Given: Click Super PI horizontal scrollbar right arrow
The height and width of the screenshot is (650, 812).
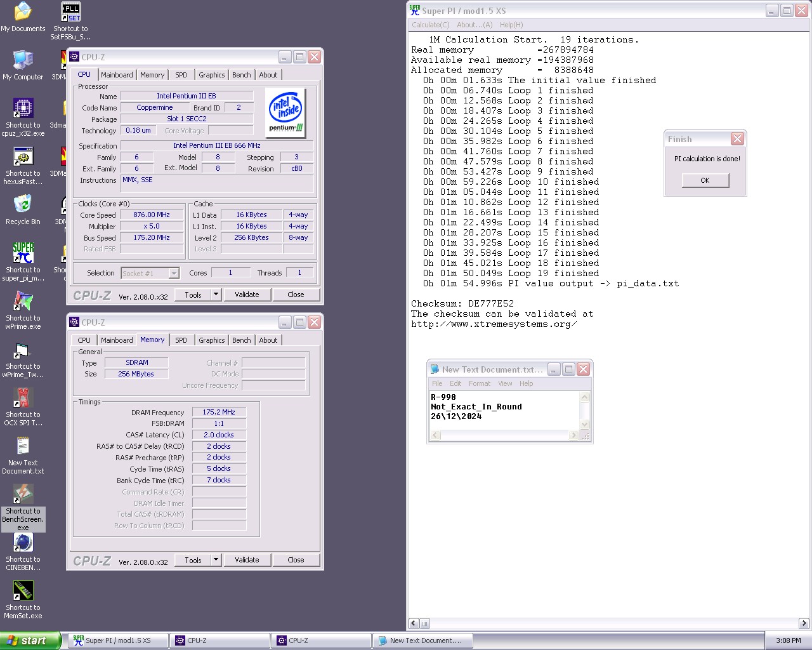Looking at the screenshot, I should (804, 623).
